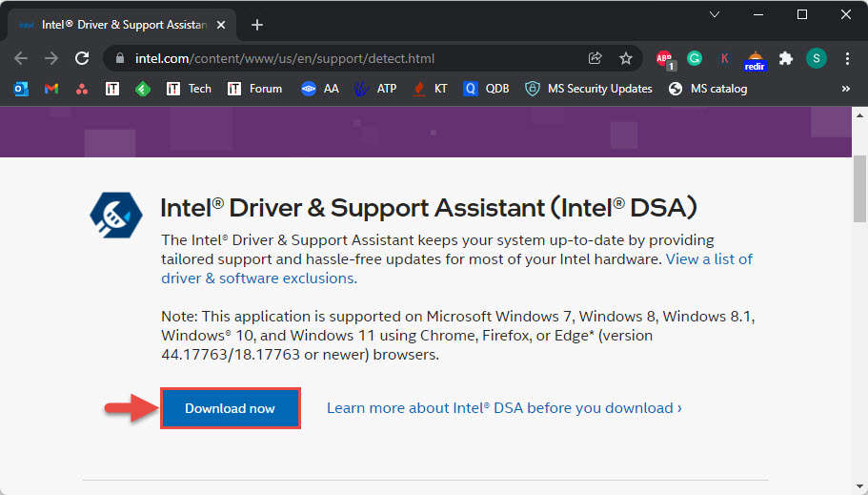Click the Download now button
This screenshot has width=868, height=495.
(231, 408)
